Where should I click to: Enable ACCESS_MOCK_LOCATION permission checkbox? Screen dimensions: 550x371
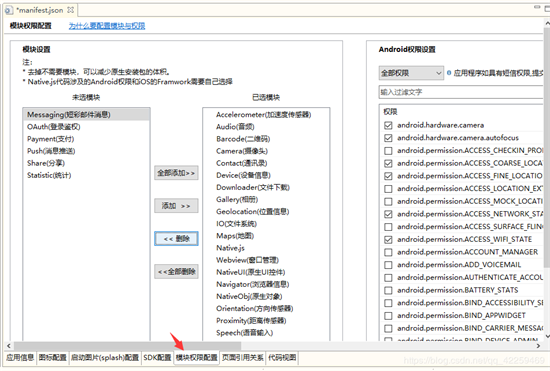click(x=388, y=201)
